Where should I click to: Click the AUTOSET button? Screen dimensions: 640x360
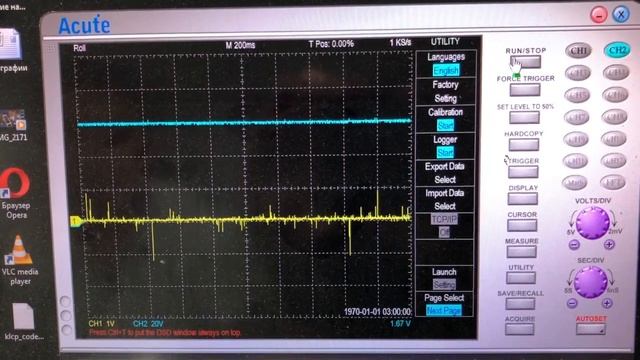591,329
